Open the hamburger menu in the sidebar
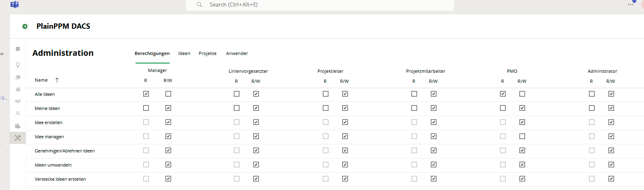 click(x=18, y=49)
